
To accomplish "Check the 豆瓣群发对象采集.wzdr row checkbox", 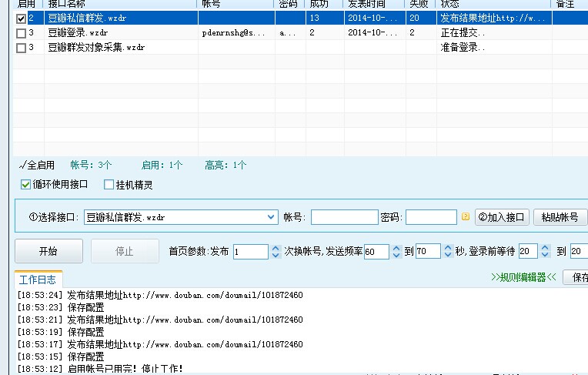I will pyautogui.click(x=21, y=48).
